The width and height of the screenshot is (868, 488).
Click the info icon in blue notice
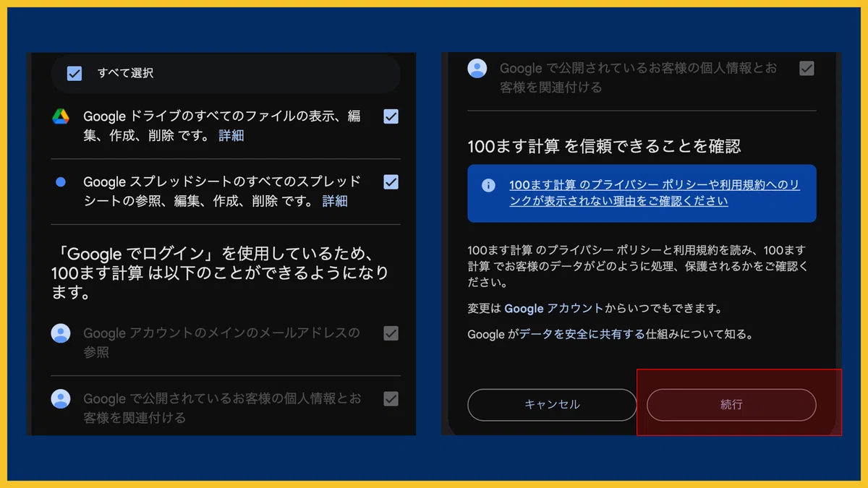click(x=488, y=185)
